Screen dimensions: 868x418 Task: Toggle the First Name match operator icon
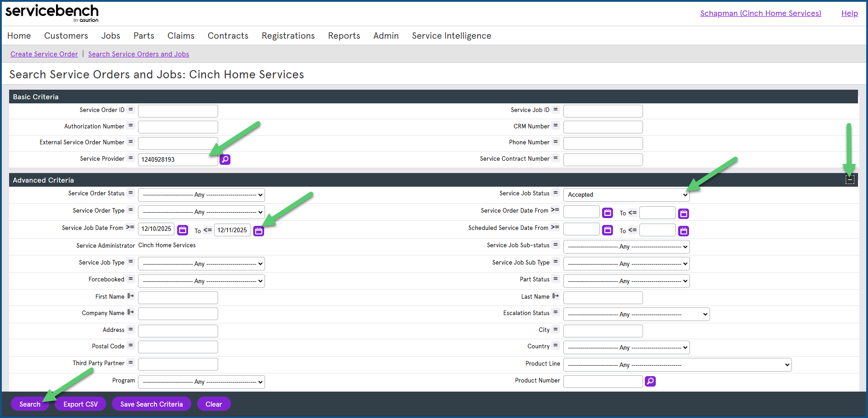[x=131, y=296]
